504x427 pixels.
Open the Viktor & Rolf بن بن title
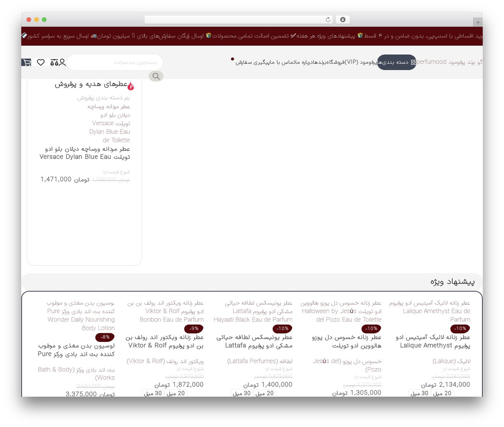[165, 342]
